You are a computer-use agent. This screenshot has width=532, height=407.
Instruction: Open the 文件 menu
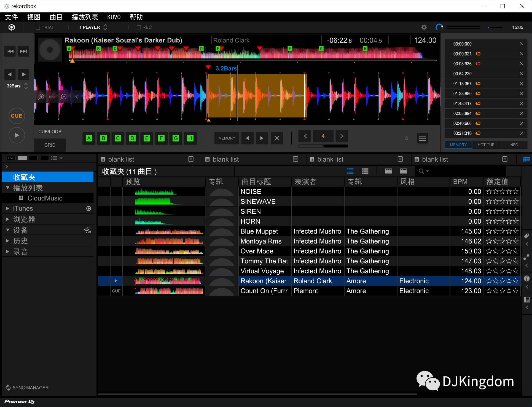tap(11, 17)
